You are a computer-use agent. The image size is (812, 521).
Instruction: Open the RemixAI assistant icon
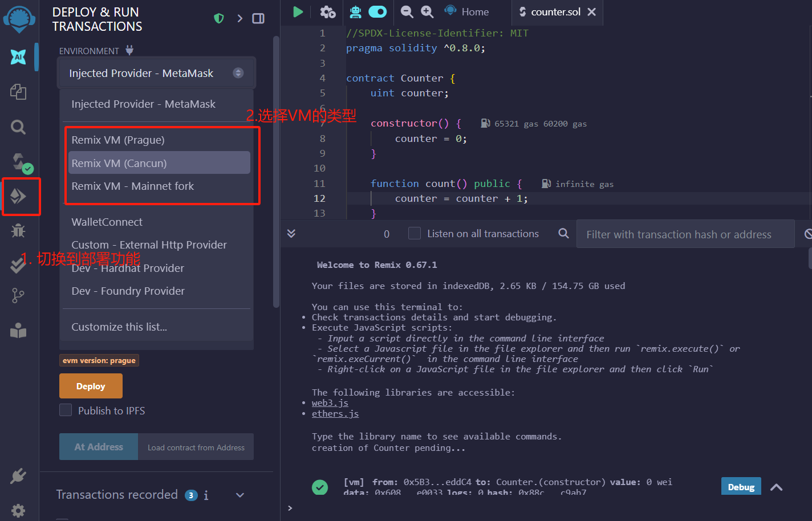point(18,56)
